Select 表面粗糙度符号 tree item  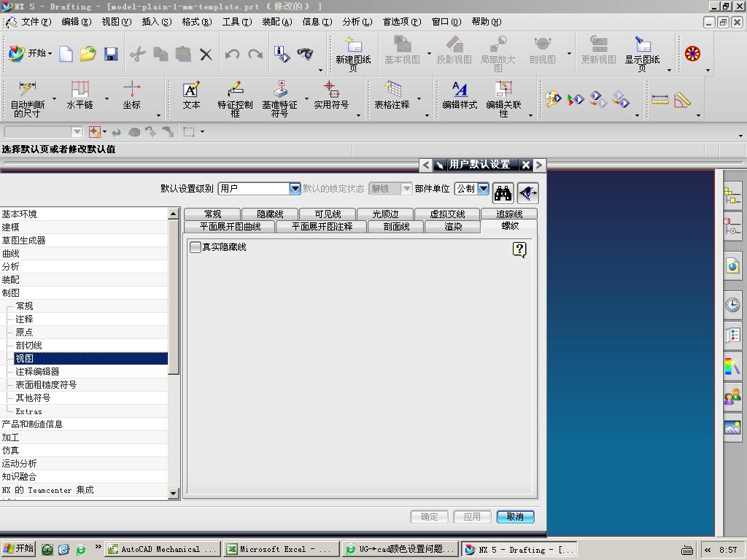(46, 385)
